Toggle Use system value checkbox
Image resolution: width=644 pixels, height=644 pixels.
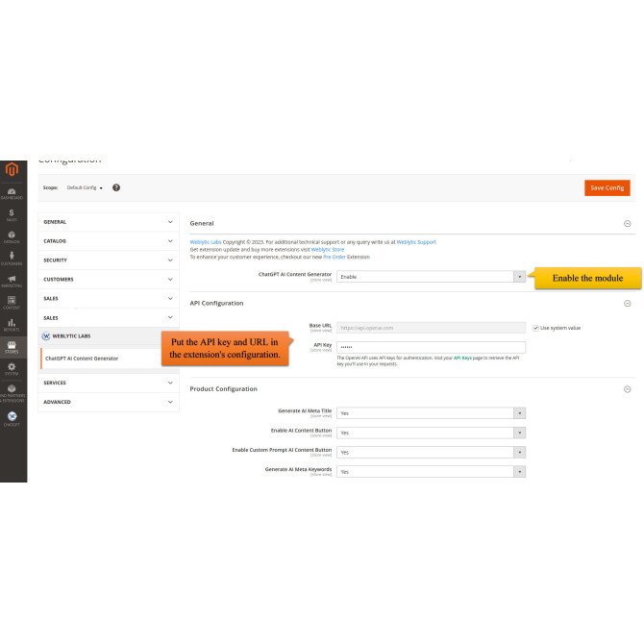[x=535, y=328]
